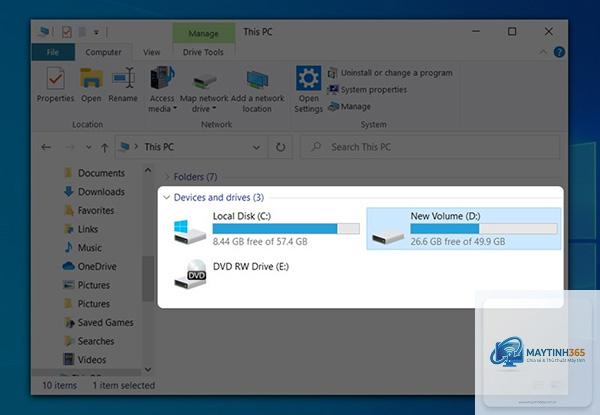Click the Open Settings gear icon
Image resolution: width=600 pixels, height=415 pixels.
pyautogui.click(x=308, y=78)
